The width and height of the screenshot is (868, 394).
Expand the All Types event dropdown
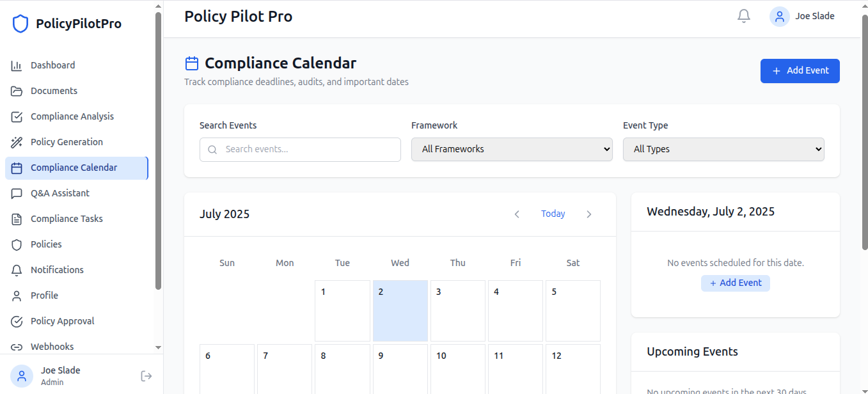(723, 149)
